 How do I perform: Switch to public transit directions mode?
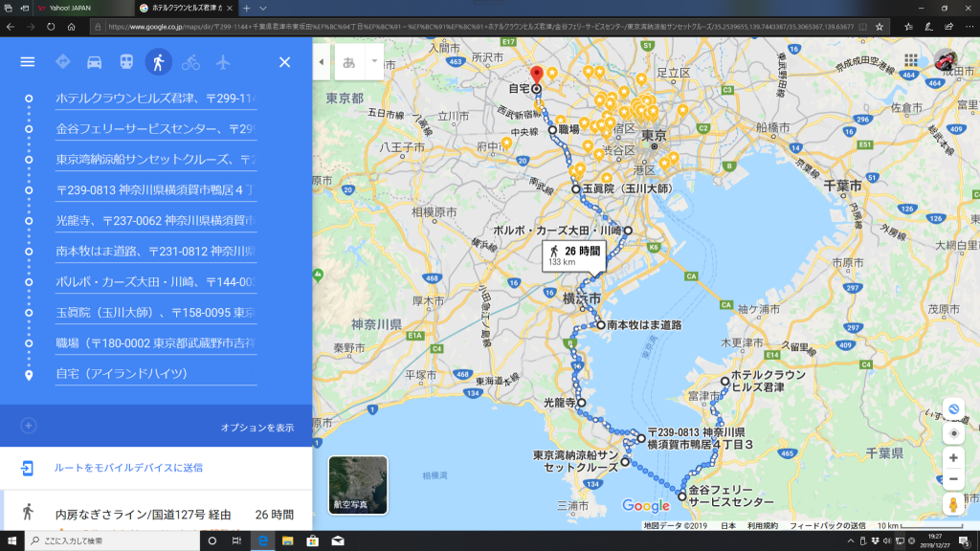[x=126, y=62]
